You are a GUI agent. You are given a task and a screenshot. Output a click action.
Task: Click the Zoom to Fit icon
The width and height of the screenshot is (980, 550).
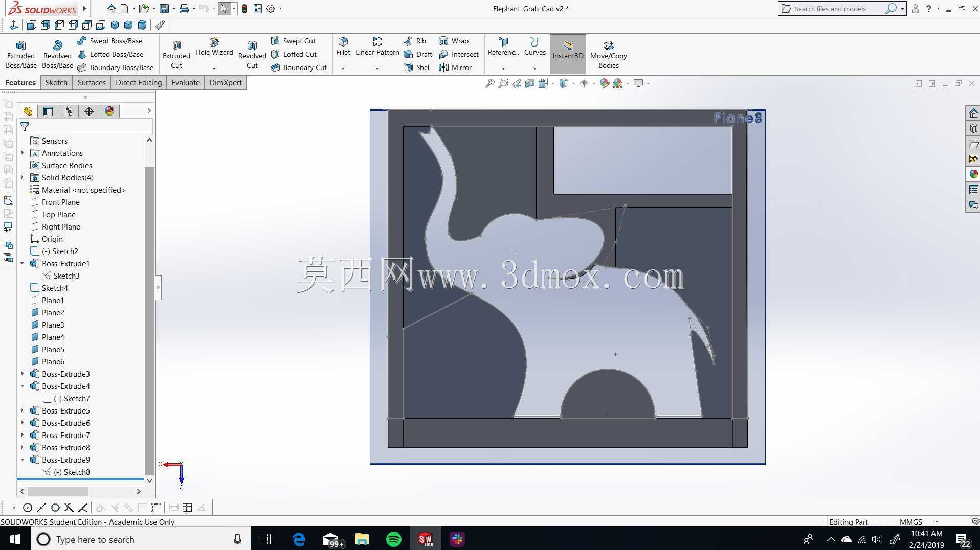(489, 83)
